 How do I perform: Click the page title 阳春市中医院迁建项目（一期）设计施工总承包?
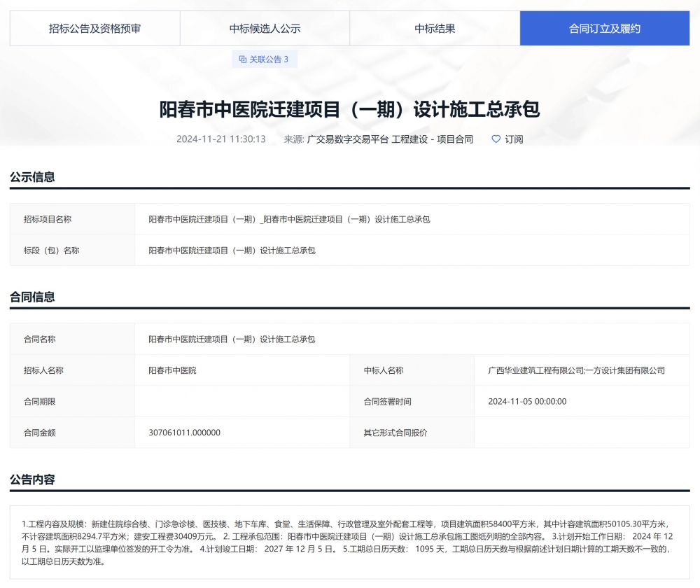[349, 109]
